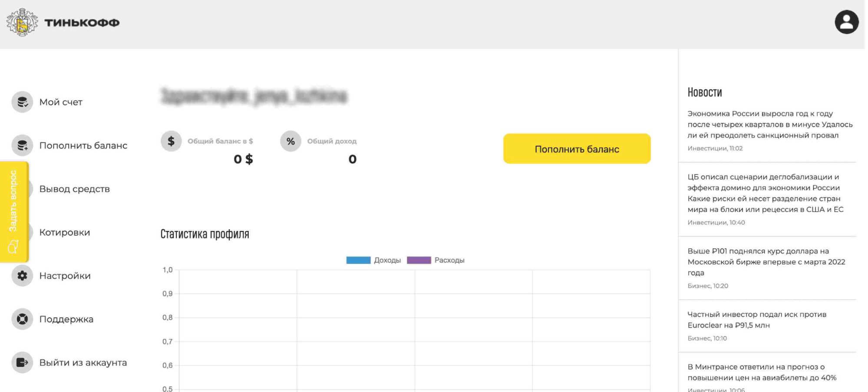Screen dimensions: 868x392
Task: Click the Расходы legend label
Action: (449, 260)
